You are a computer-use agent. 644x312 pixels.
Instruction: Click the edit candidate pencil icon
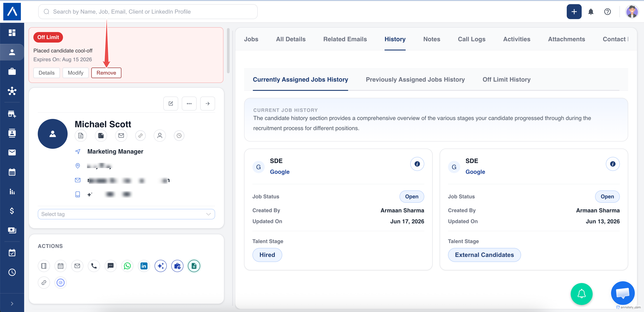point(171,104)
